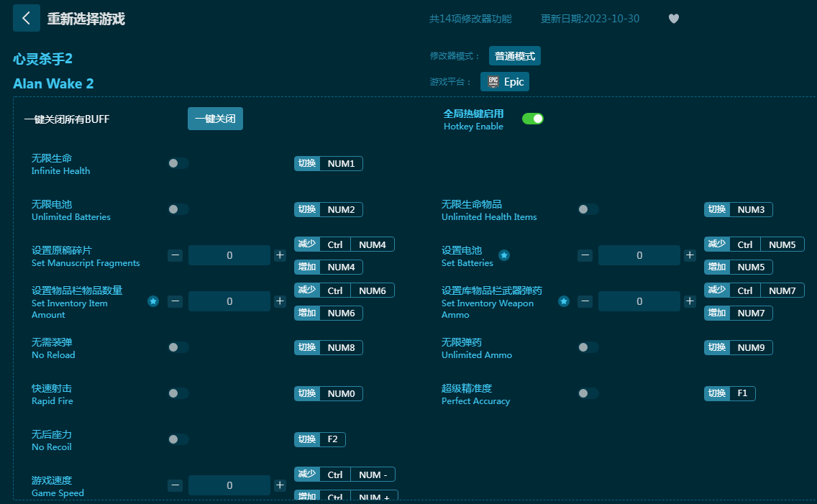
Task: Click the NUM3 hotkey for Unlimited Health Items
Action: pyautogui.click(x=739, y=209)
